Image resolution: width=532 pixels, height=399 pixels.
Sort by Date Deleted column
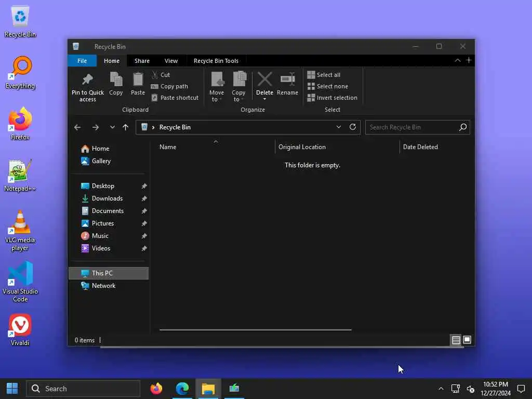tap(420, 147)
